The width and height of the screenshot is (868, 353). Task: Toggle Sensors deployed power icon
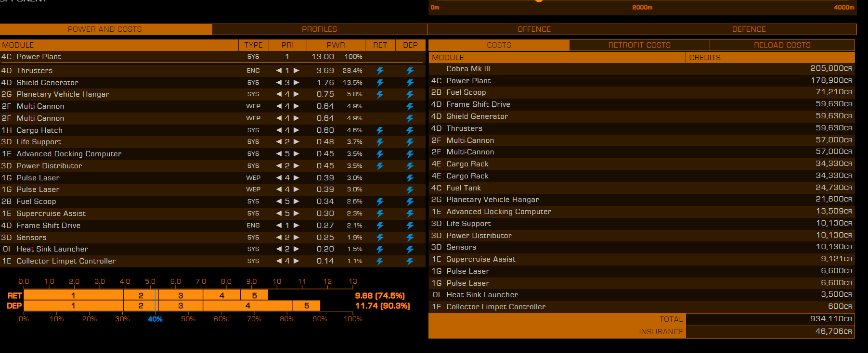click(x=410, y=238)
